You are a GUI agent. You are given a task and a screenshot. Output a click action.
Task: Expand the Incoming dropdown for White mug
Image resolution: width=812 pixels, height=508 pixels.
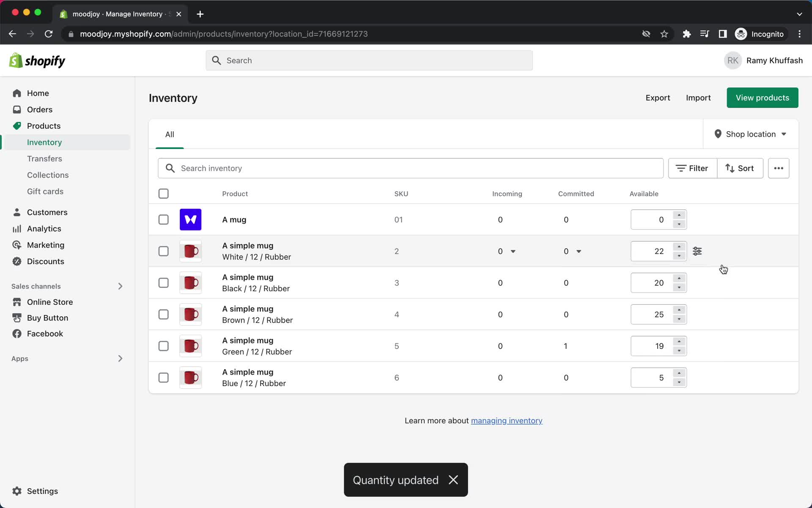pyautogui.click(x=513, y=251)
